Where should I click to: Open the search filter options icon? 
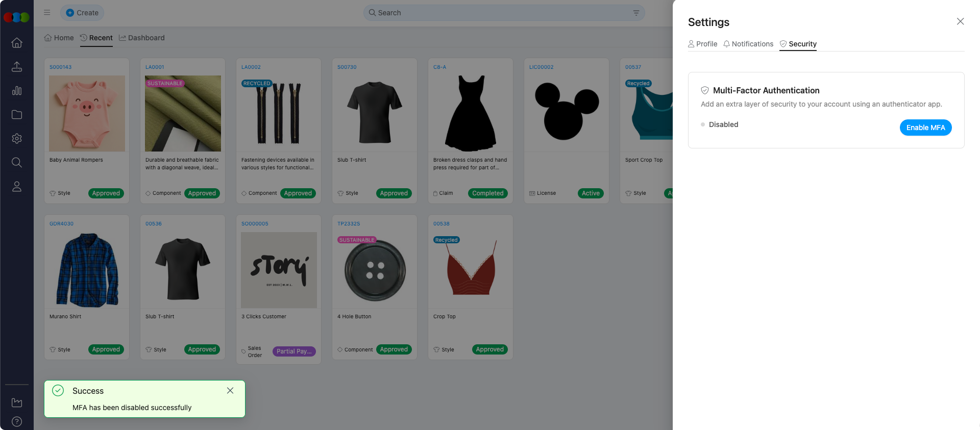(x=636, y=13)
